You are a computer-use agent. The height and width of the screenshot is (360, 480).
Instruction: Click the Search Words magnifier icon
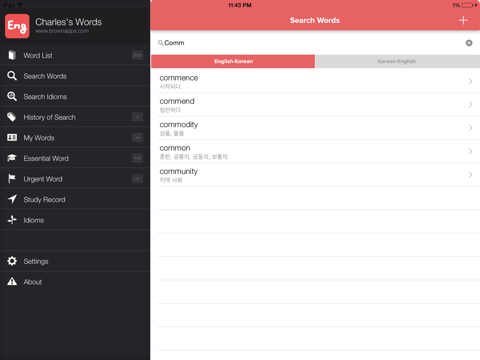pyautogui.click(x=12, y=76)
